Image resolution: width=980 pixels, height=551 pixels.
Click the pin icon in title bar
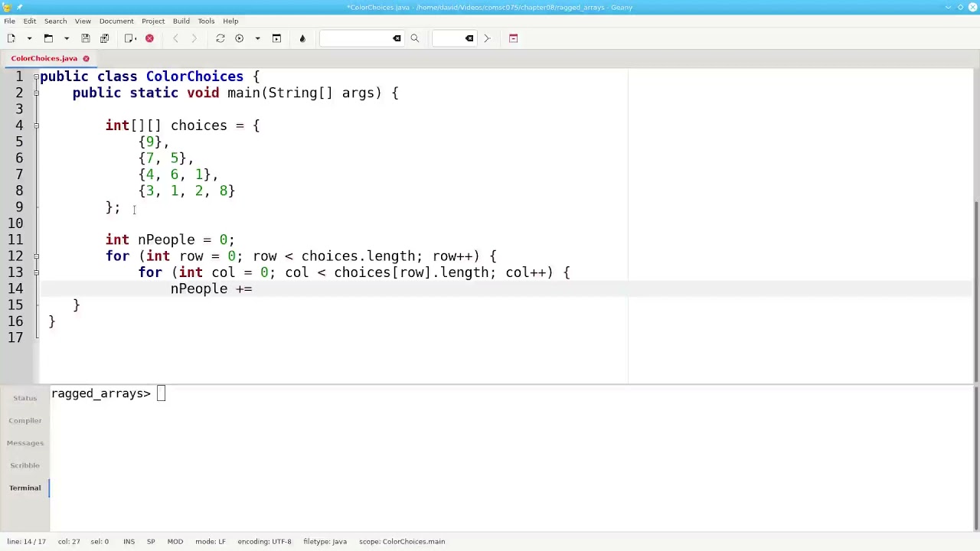20,7
